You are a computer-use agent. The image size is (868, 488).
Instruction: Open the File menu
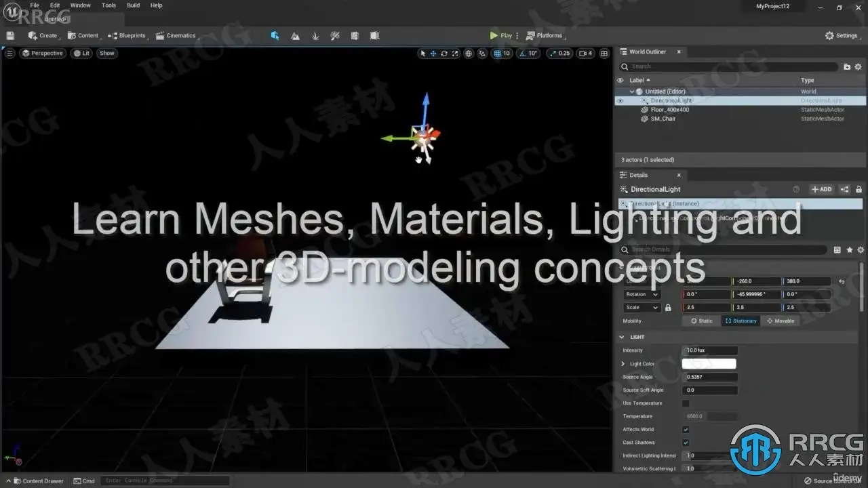point(35,5)
